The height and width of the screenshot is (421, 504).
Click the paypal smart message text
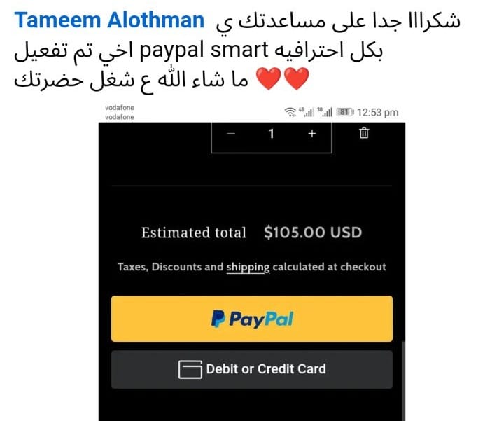point(204,50)
